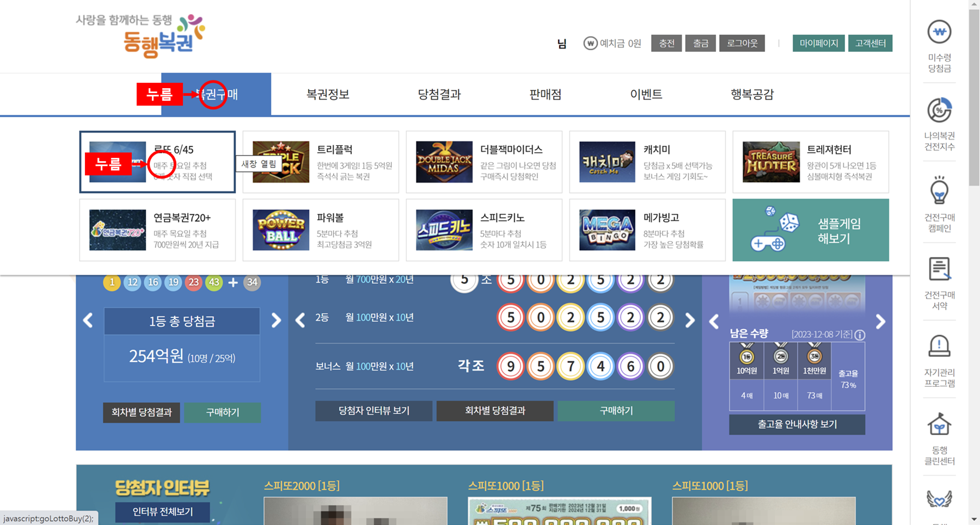Show previous lotto round with left arrow
980x525 pixels.
[88, 320]
